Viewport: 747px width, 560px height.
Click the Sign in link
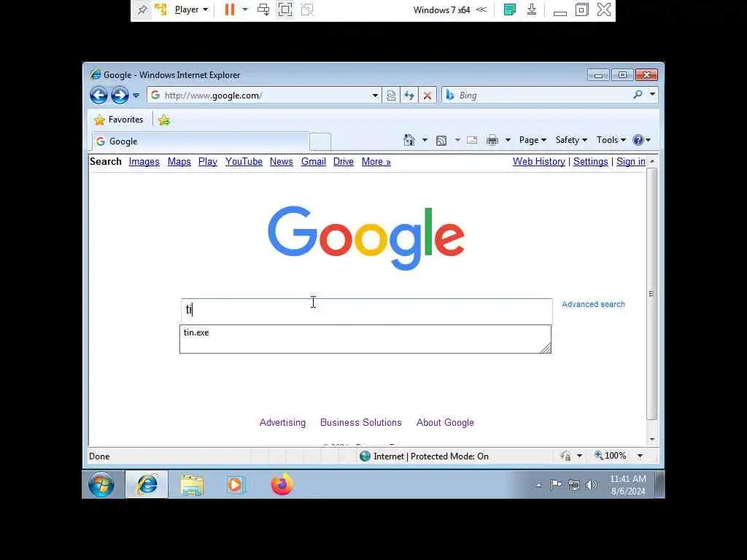pos(631,161)
